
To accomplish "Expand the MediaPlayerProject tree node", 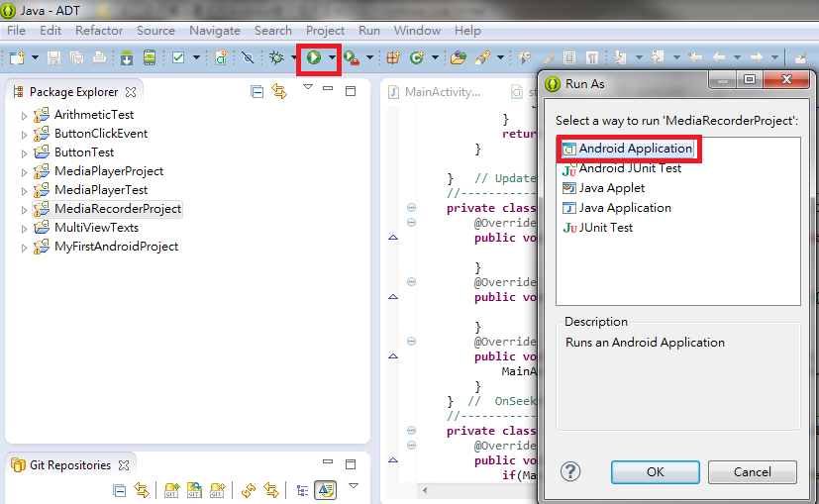I will coord(24,172).
